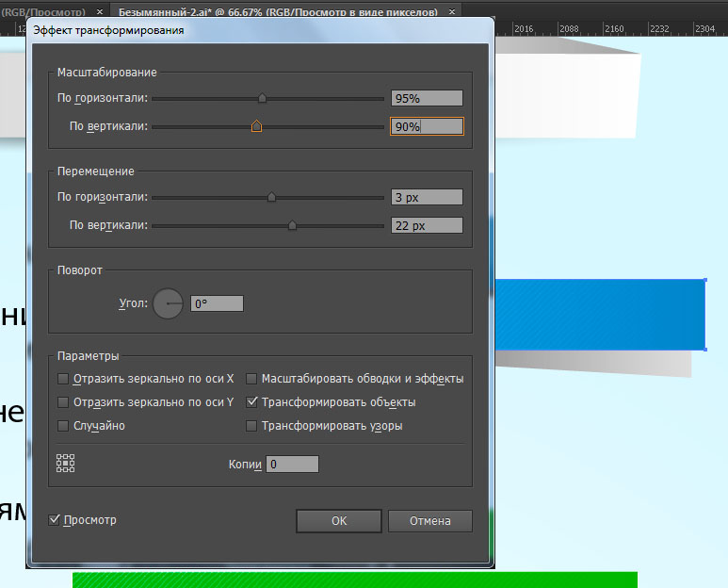Click the angle field showing 0°
Viewport: 728px width, 588px height.
pos(217,303)
